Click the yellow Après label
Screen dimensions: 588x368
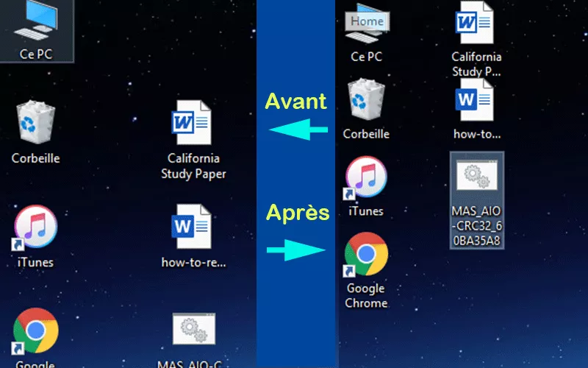298,213
